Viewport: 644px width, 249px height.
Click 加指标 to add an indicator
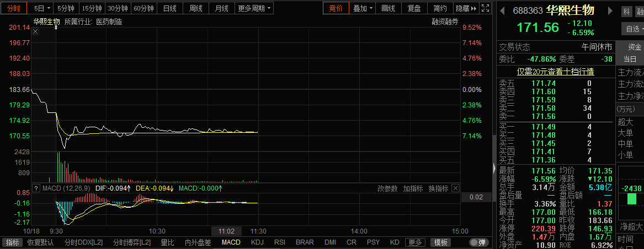tap(413, 188)
